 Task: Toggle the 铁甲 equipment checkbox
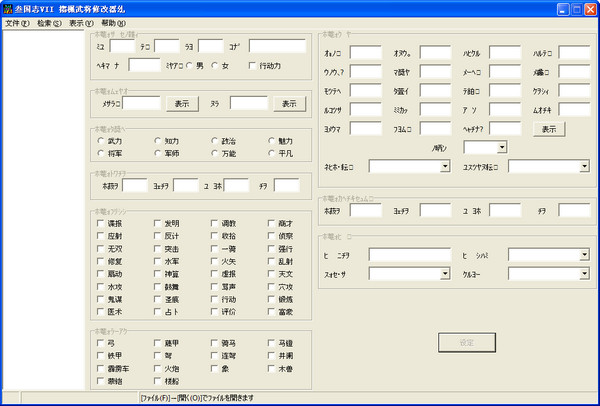98,355
